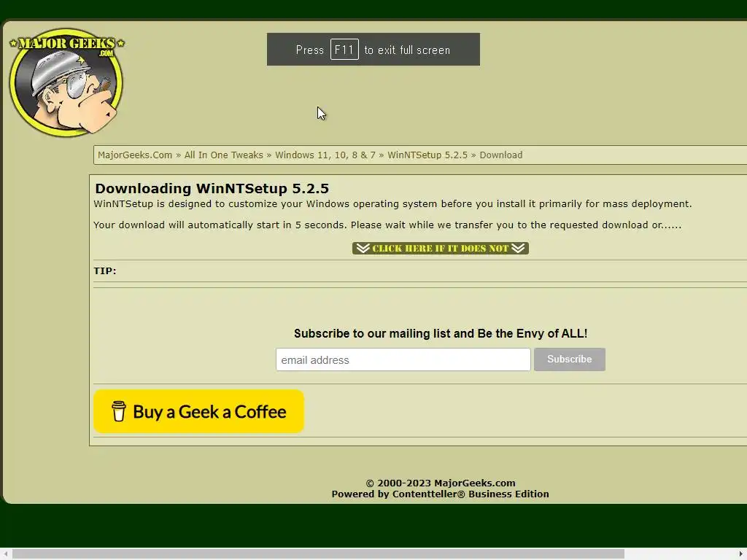
Task: Open MajorGeeks.Com breadcrumb link
Action: coord(135,155)
